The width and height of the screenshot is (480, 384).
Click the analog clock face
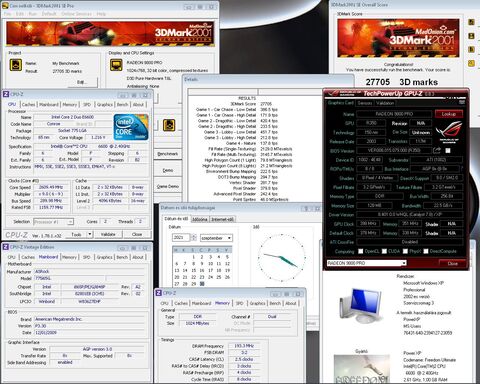(x=282, y=258)
